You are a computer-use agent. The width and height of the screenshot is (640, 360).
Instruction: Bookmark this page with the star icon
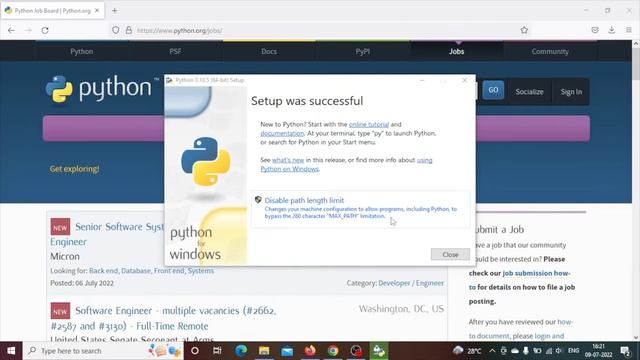[x=524, y=30]
